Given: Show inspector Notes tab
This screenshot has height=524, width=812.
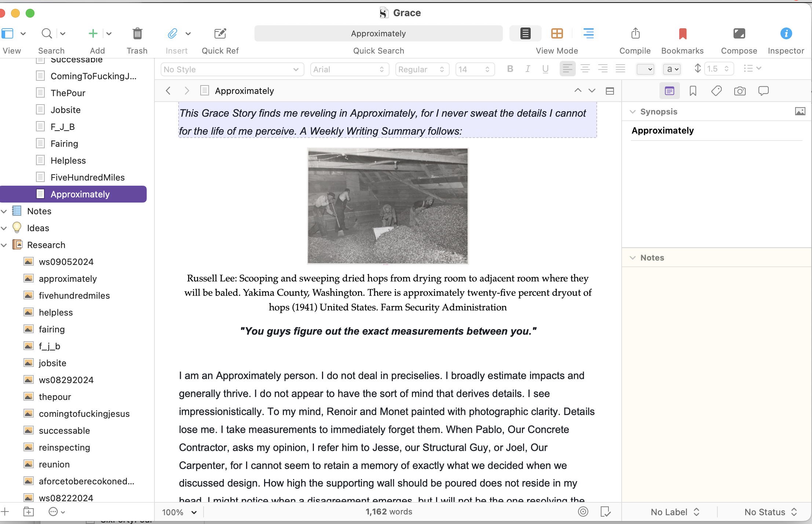Looking at the screenshot, I should (669, 91).
